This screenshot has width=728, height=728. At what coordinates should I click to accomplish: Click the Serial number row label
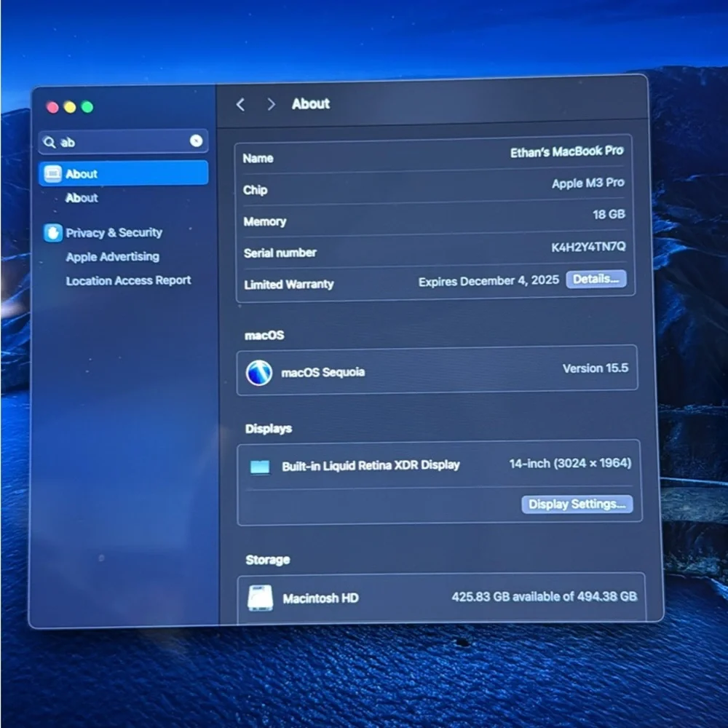click(x=280, y=253)
